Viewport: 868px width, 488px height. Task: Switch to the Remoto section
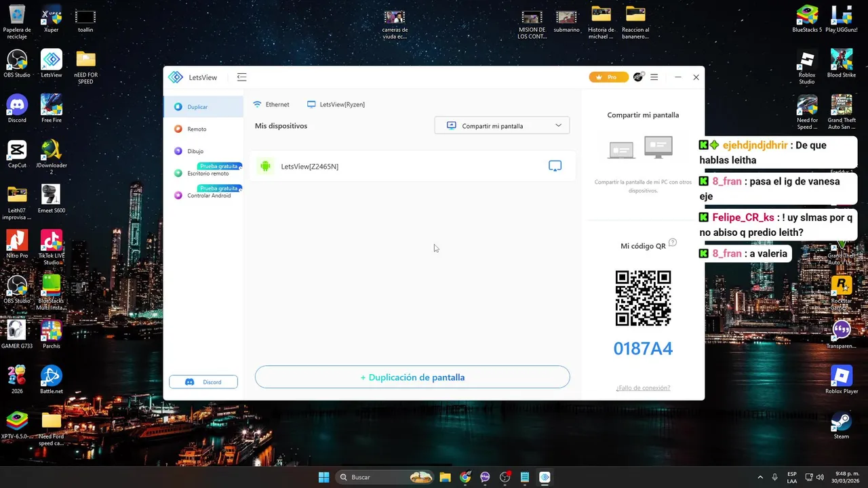point(203,129)
